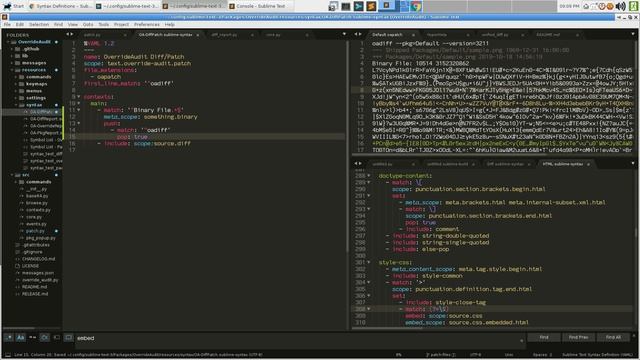Close the OA-DiffPatch.sublime-syntax tab
640x360 pixels.
coord(198,36)
